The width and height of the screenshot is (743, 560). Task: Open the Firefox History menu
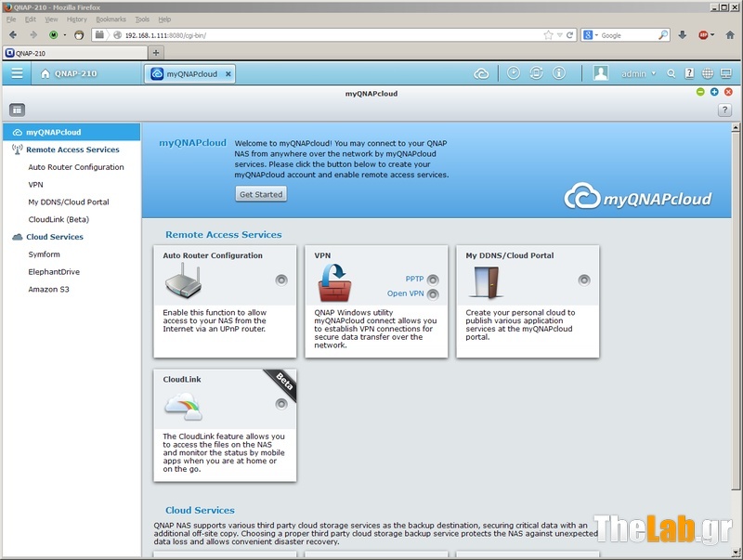77,20
